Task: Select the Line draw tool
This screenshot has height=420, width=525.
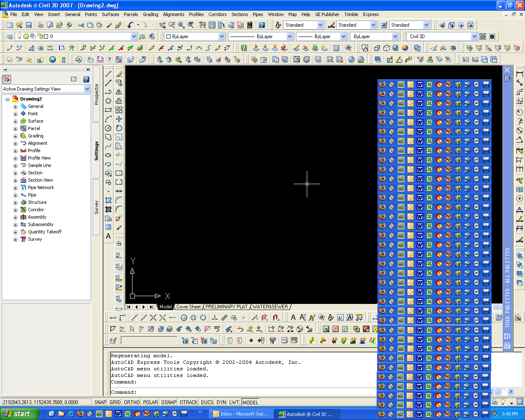Action: (x=108, y=74)
